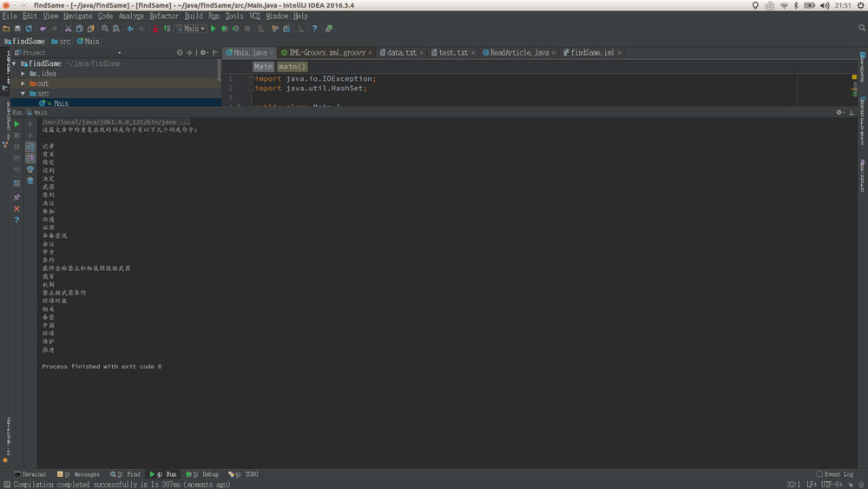868x489 pixels.
Task: Click Synchronize icon in main toolbar
Action: [x=29, y=29]
